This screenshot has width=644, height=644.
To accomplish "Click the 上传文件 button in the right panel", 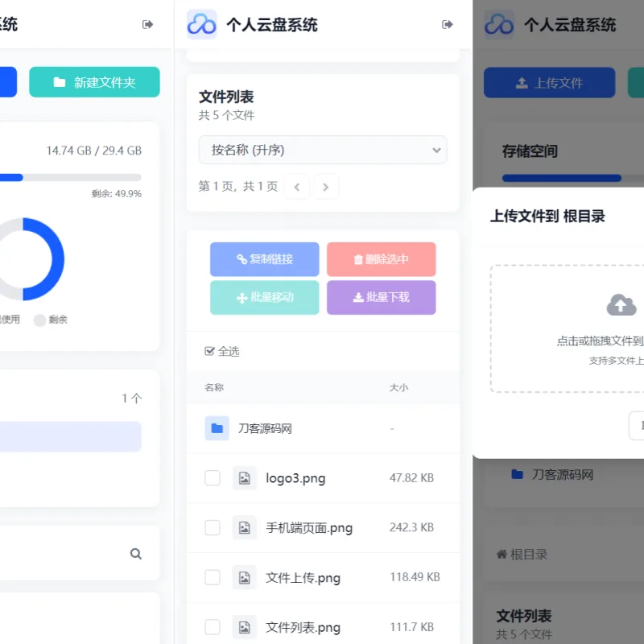I will coord(550,83).
